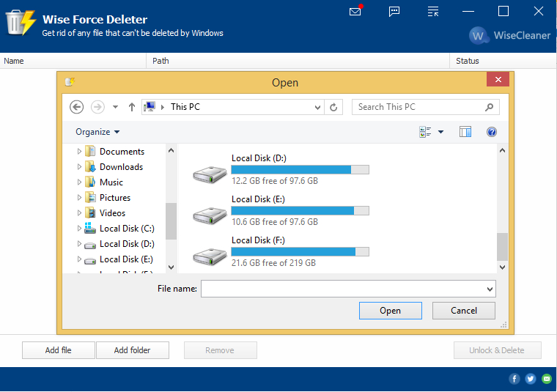
Task: Show the preview pane
Action: (465, 132)
